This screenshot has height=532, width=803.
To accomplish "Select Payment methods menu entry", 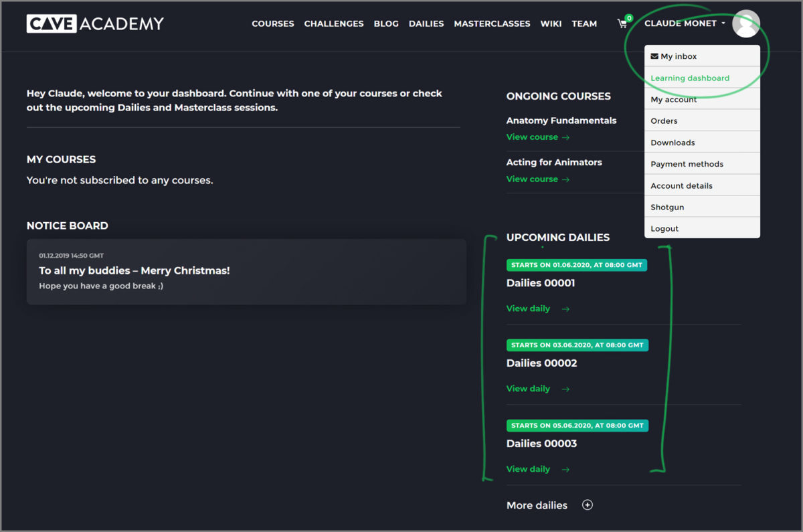I will click(x=702, y=164).
